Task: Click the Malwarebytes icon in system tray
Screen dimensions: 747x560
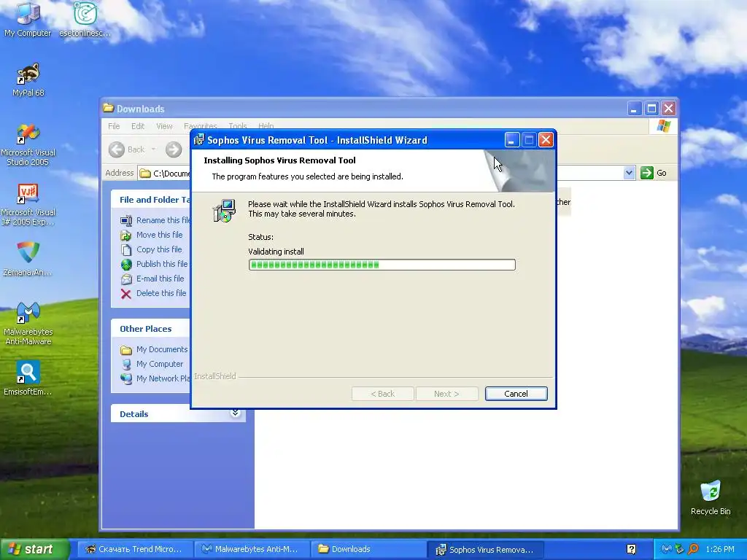Action: coord(667,550)
